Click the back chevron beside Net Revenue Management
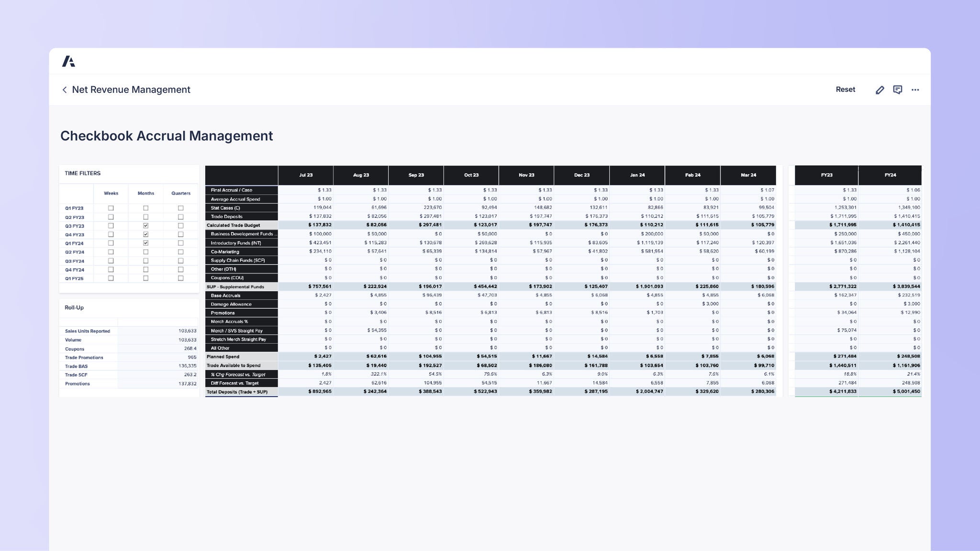The height and width of the screenshot is (551, 980). (x=65, y=90)
